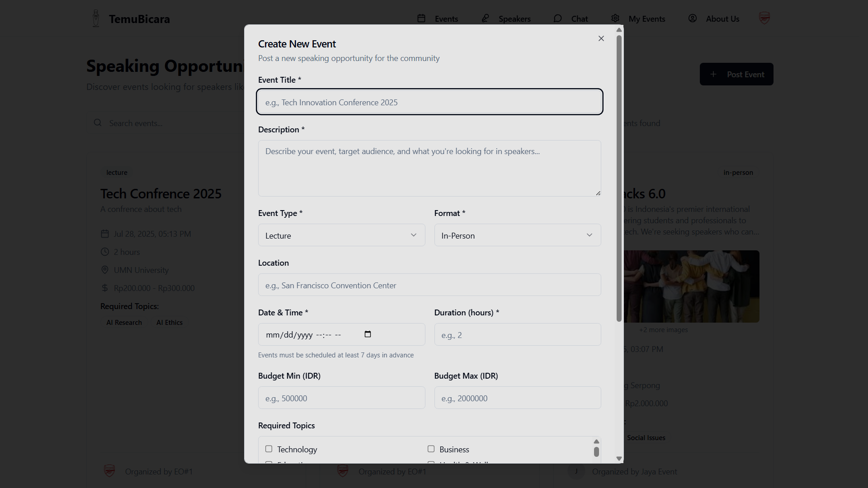Image resolution: width=868 pixels, height=488 pixels.
Task: Click the Budget Min (IDR) field
Action: (341, 398)
